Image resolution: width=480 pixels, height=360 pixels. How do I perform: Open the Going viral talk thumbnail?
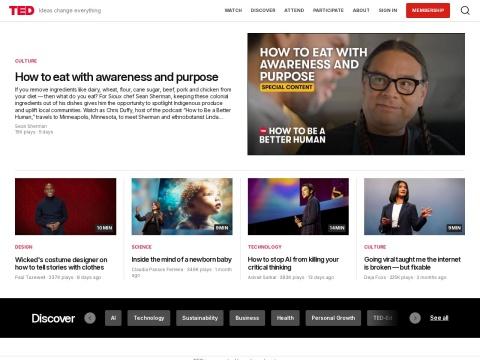click(414, 206)
